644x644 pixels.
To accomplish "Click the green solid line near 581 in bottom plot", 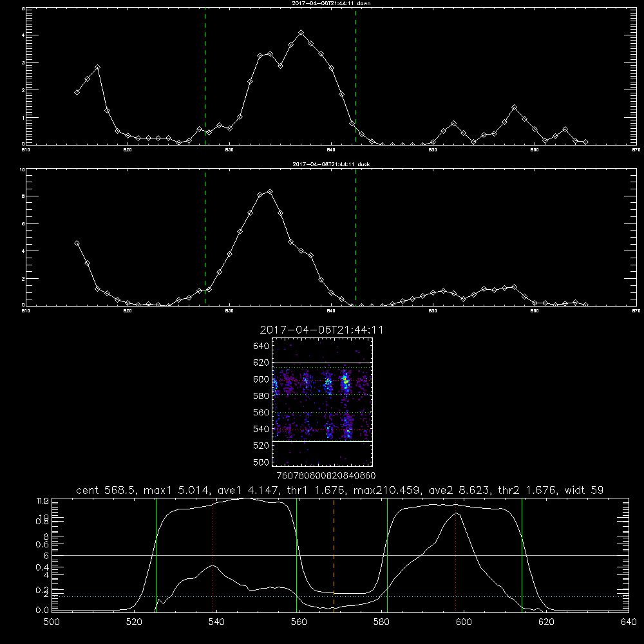I will (387, 554).
